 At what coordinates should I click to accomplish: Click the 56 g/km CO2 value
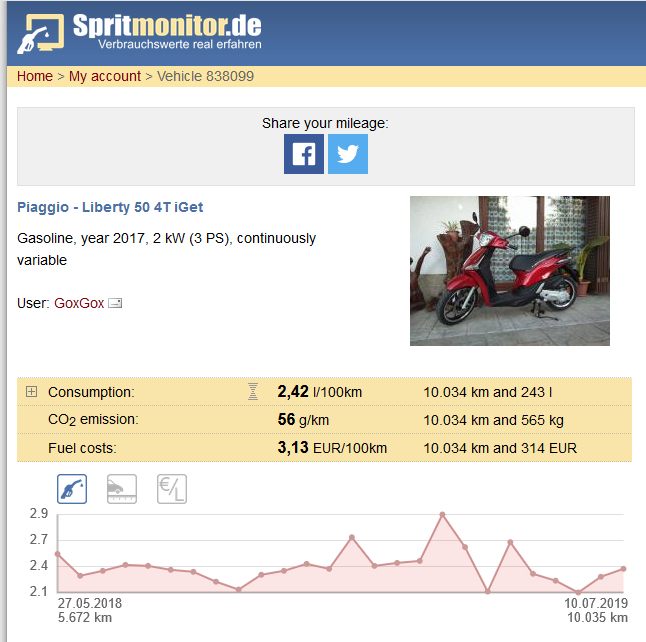click(x=303, y=419)
